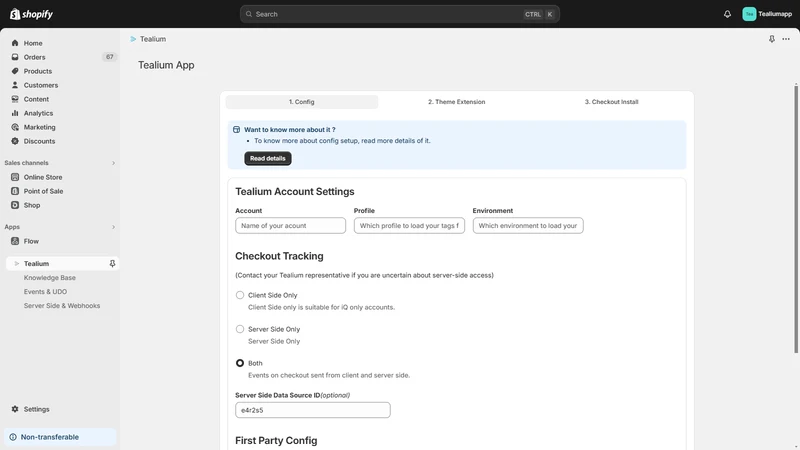800x450 pixels.
Task: Click the Orders inbox icon
Action: (x=15, y=57)
